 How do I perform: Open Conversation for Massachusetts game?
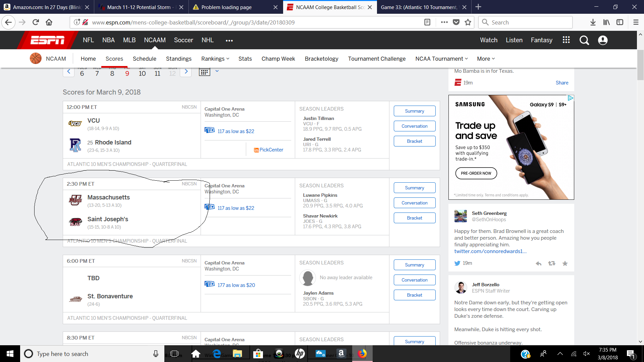point(415,203)
